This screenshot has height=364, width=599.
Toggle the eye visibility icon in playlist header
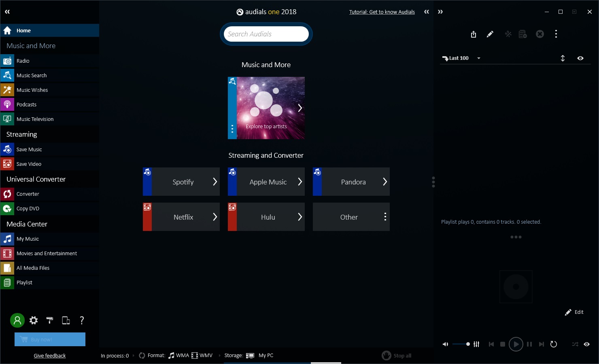click(580, 58)
